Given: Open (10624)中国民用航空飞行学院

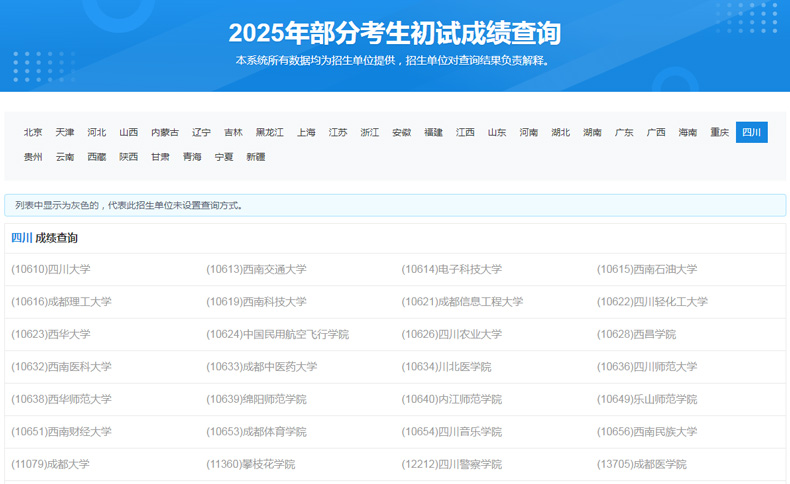Looking at the screenshot, I should point(277,334).
